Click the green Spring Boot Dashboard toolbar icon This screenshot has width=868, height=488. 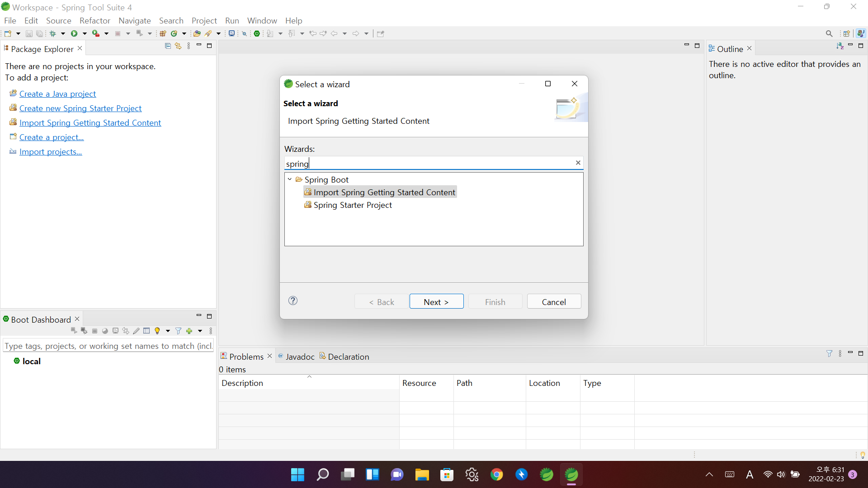(257, 33)
